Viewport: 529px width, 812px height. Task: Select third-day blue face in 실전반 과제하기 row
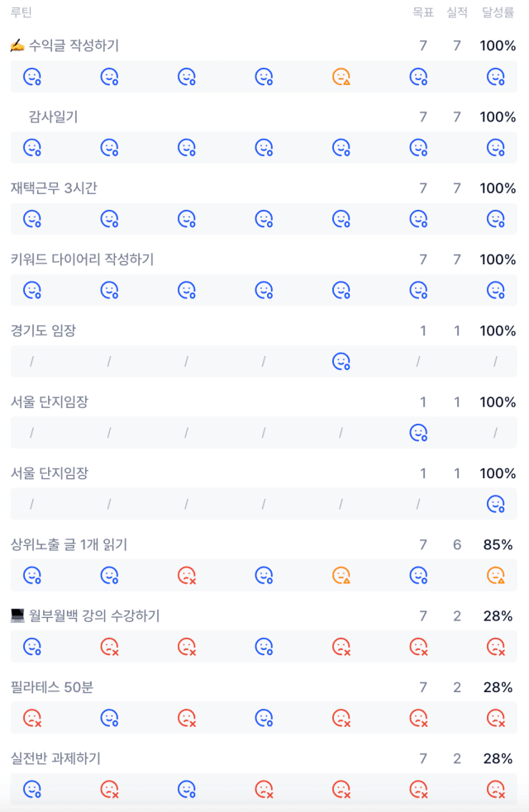(187, 789)
